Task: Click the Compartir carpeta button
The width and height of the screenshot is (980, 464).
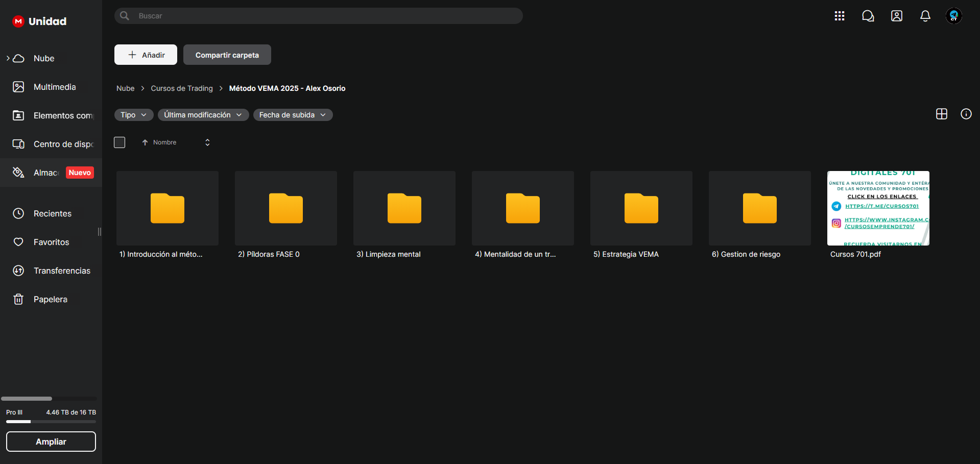Action: [227, 55]
